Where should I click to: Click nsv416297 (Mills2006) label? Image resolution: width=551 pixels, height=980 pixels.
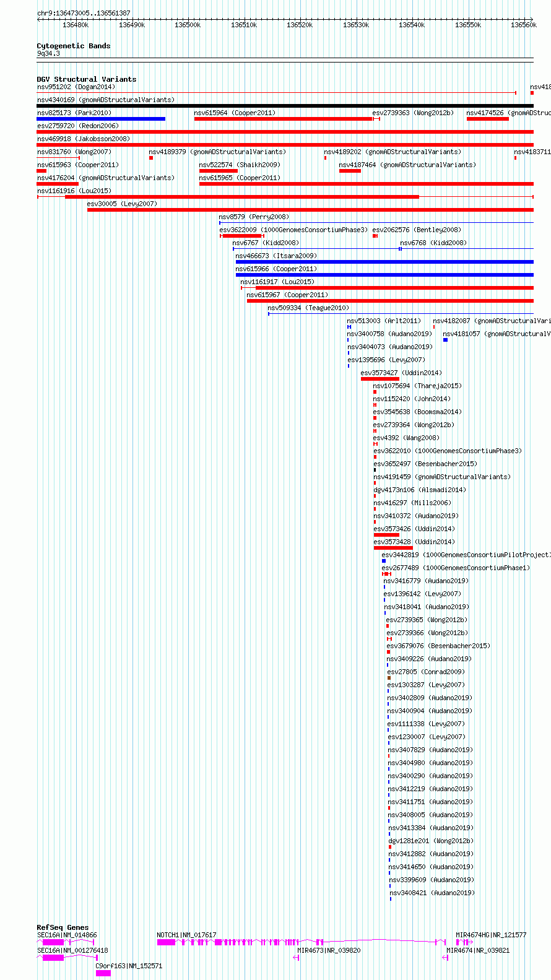(x=412, y=503)
